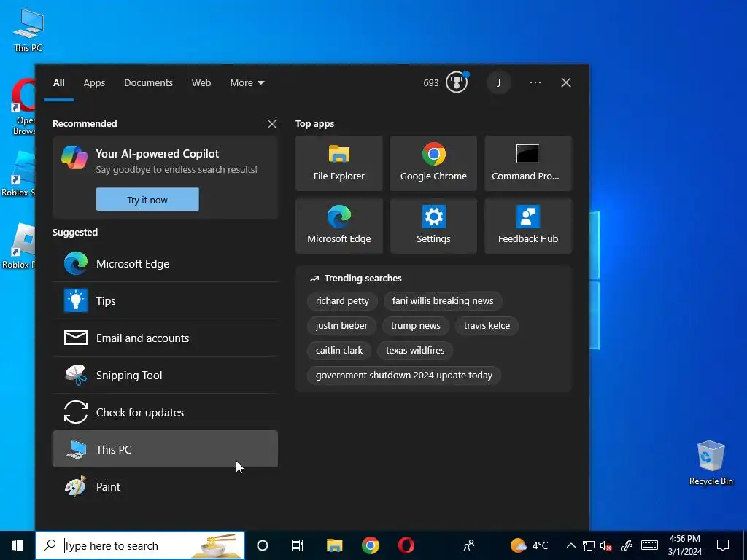Click the Windows Start button
The height and width of the screenshot is (560, 747).
[18, 545]
